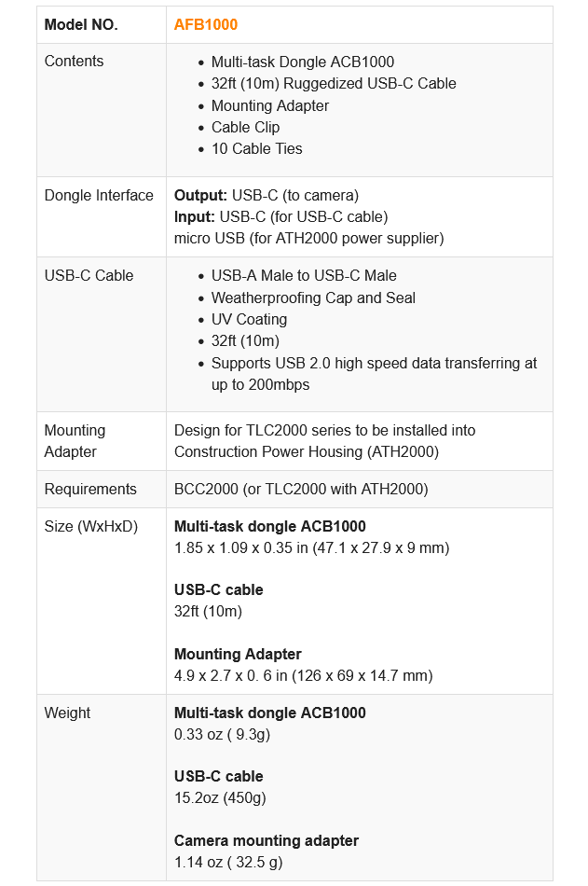Screen dimensions: 588x886
Task: Click the 'Dongle Interface' row label
Action: [x=99, y=195]
